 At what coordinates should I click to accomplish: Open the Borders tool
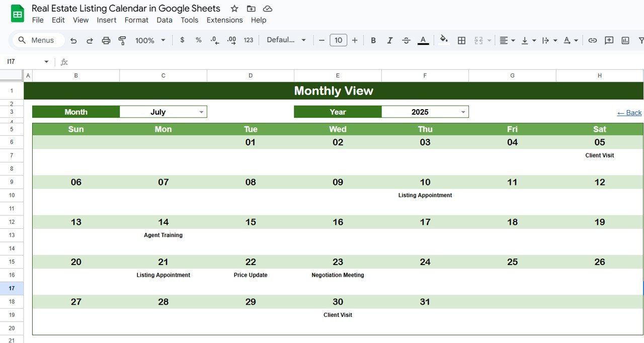pos(461,40)
